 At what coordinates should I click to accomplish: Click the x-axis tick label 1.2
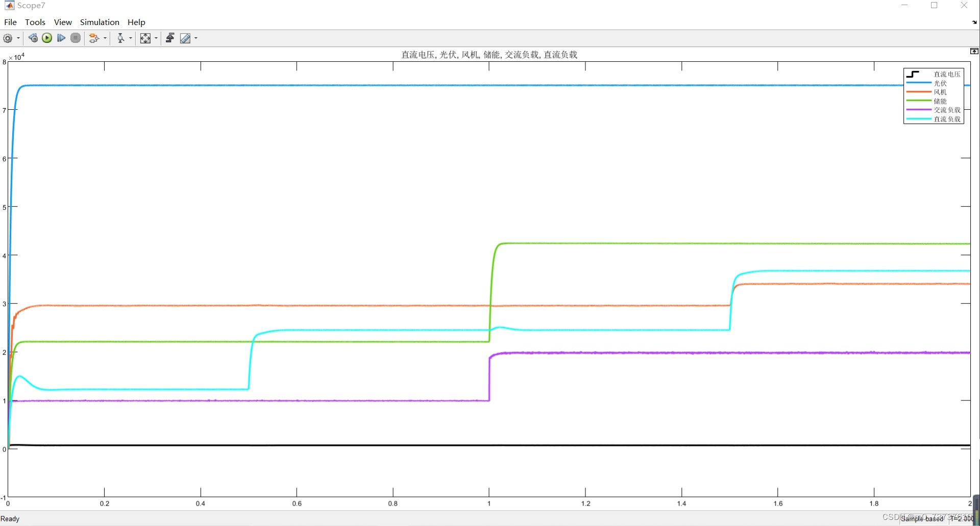[x=585, y=504]
